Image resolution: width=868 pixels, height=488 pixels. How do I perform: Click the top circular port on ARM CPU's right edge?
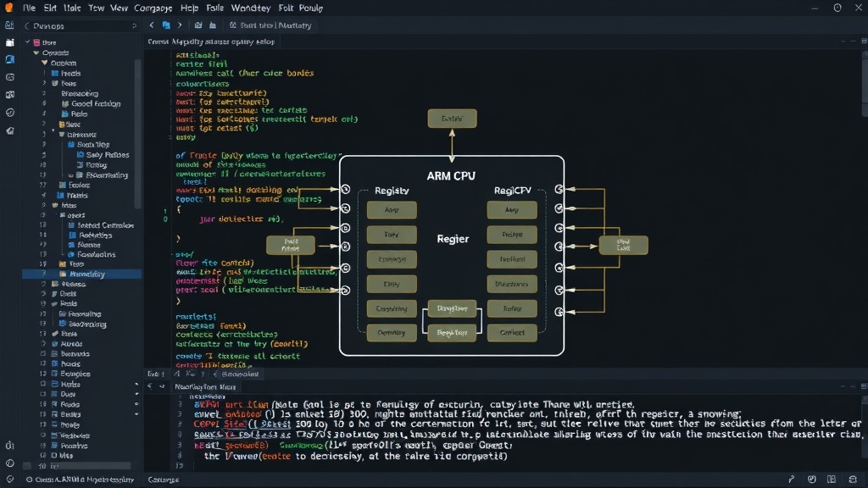click(x=559, y=189)
